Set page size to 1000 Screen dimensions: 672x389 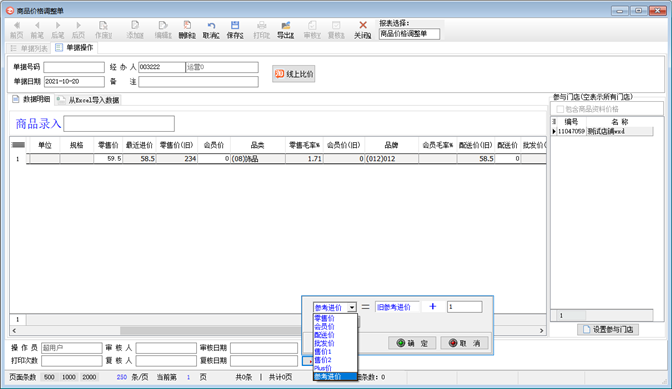click(x=69, y=377)
